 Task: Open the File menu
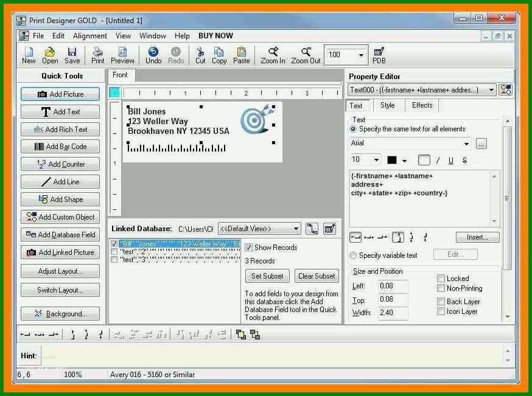38,36
